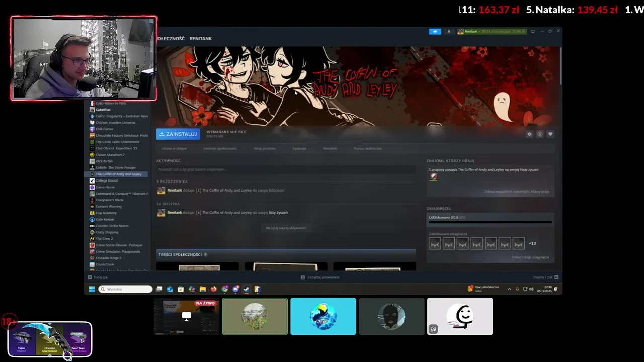Screen dimensions: 644x362
Task: Click Zobacz wszystkich znajomych, którzy grają link
Action: click(516, 192)
